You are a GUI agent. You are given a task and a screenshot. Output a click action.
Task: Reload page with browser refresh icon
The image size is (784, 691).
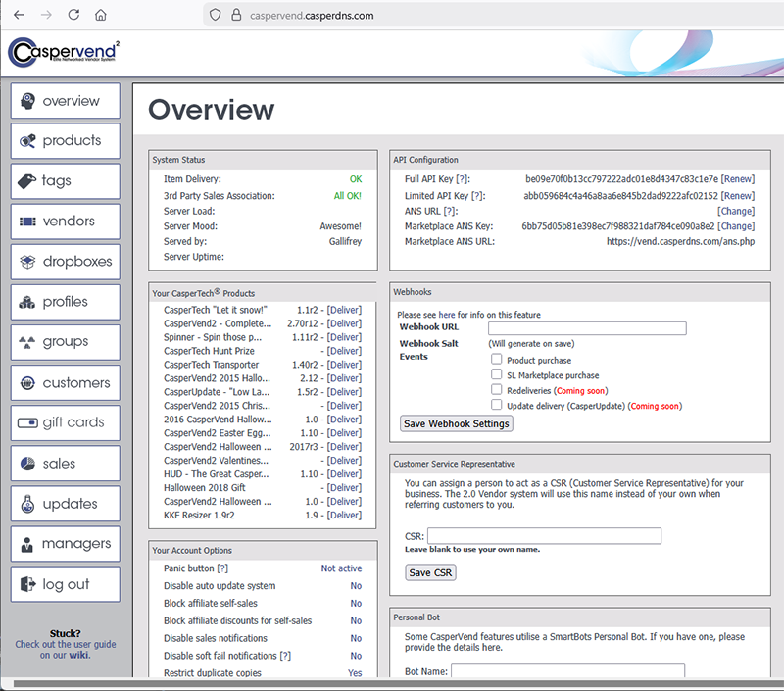tap(73, 16)
